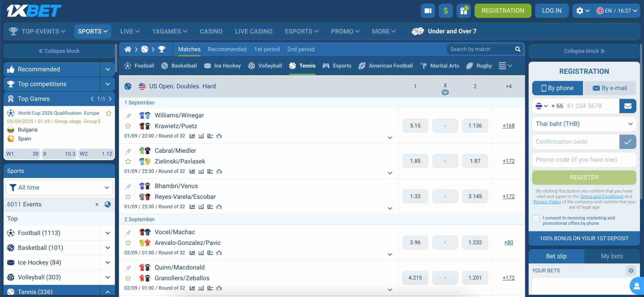Send SMS envelope button beside phone number
The height and width of the screenshot is (297, 644).
628,106
